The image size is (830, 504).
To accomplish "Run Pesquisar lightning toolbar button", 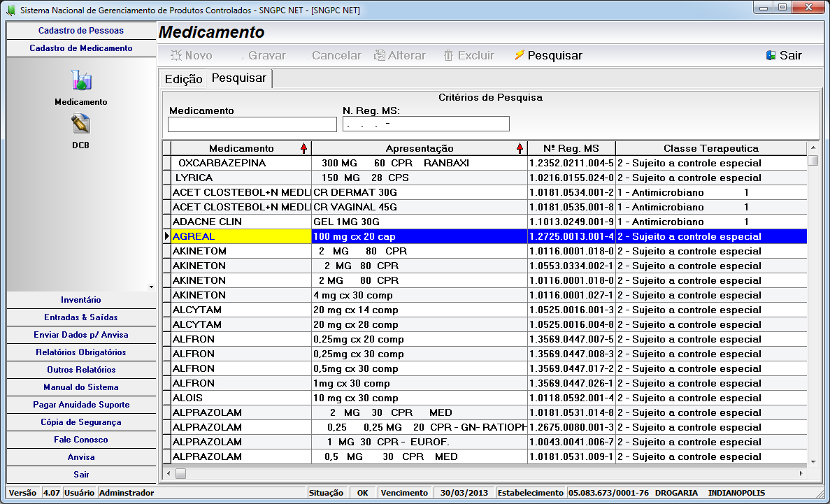I will [x=548, y=56].
